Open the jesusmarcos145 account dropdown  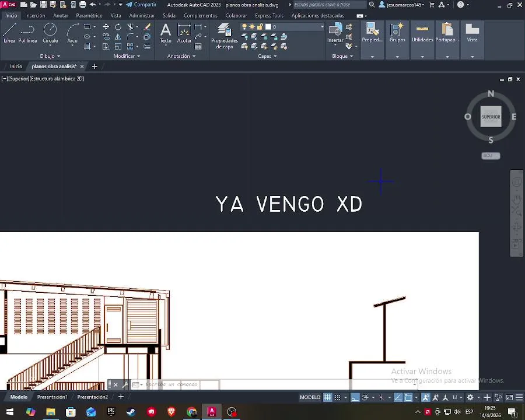405,5
